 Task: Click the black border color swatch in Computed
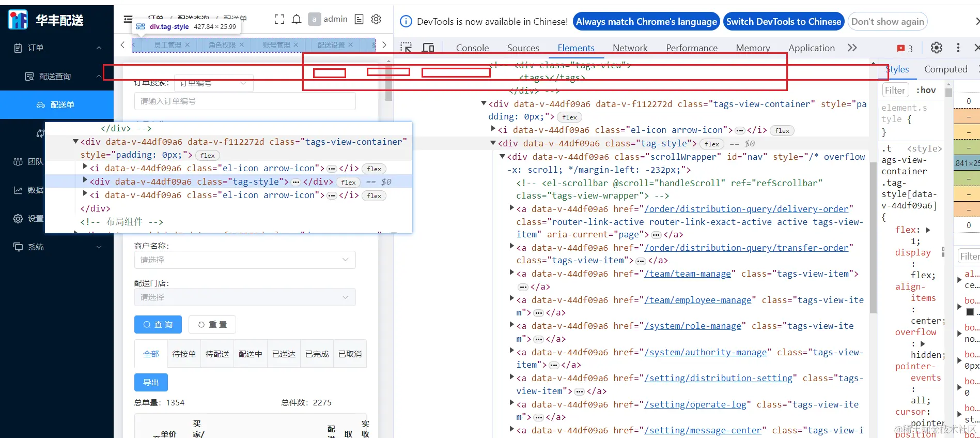pos(970,312)
